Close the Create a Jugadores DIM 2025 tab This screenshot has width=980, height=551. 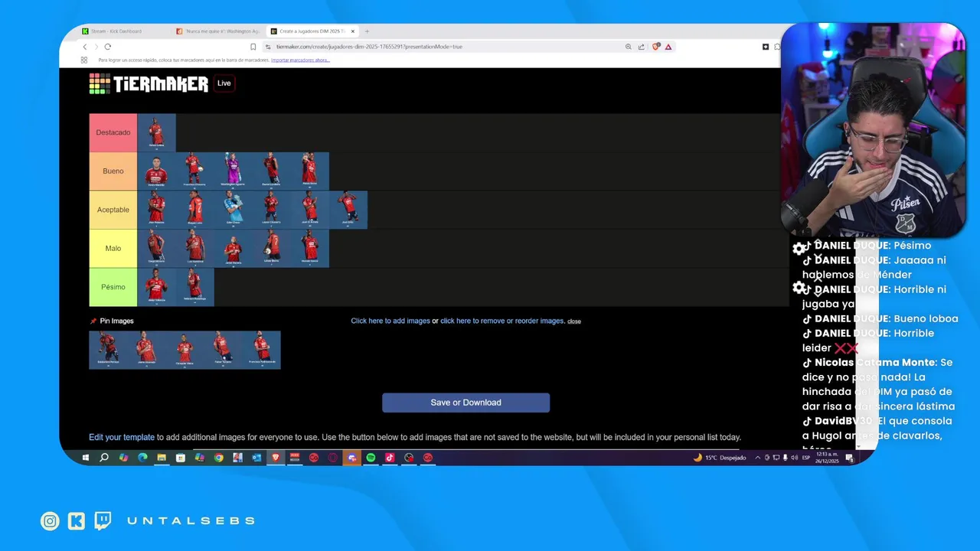[x=353, y=31]
